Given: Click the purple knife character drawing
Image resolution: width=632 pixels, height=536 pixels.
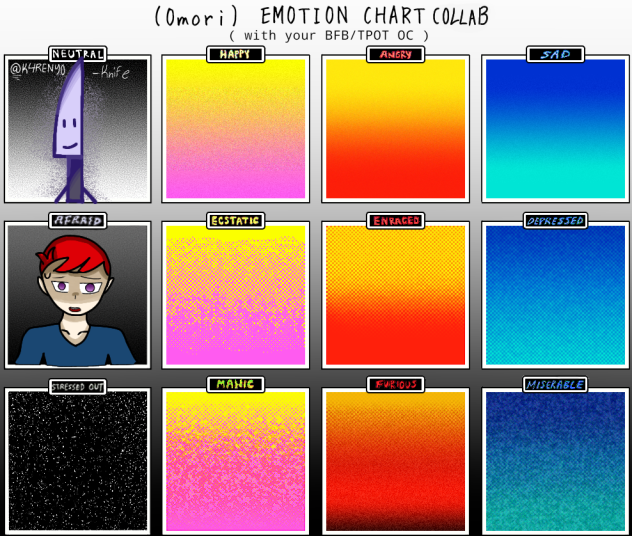Looking at the screenshot, I should click(72, 130).
